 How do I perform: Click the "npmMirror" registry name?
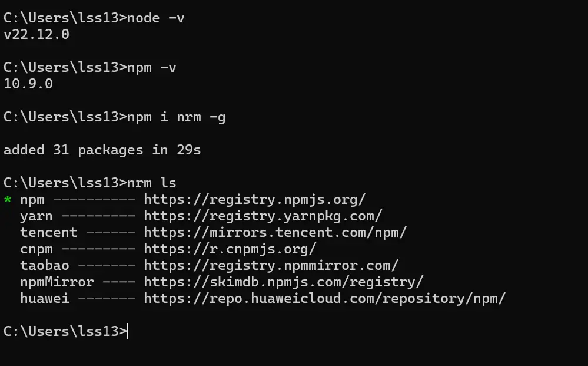click(57, 282)
